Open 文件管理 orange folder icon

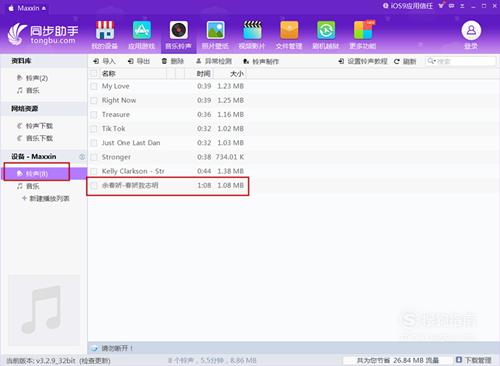289,30
